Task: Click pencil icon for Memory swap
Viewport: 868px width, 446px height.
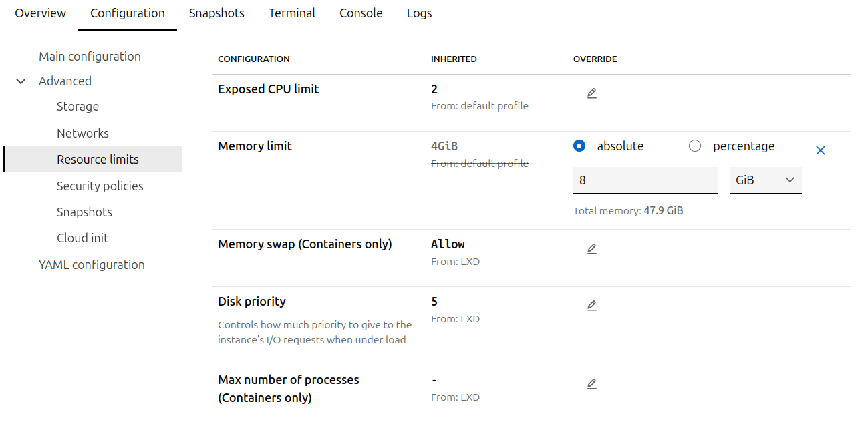Action: pyautogui.click(x=591, y=249)
